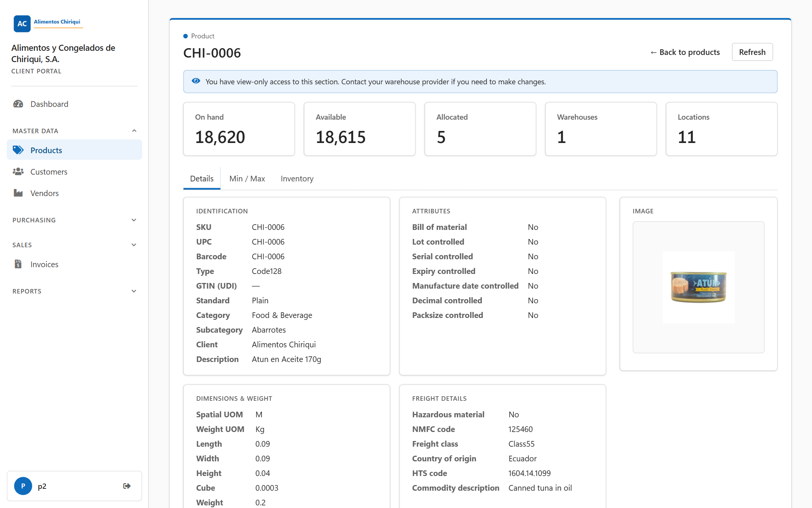Screen dimensions: 812x508
Task: Switch to the Details tab
Action: (202, 179)
